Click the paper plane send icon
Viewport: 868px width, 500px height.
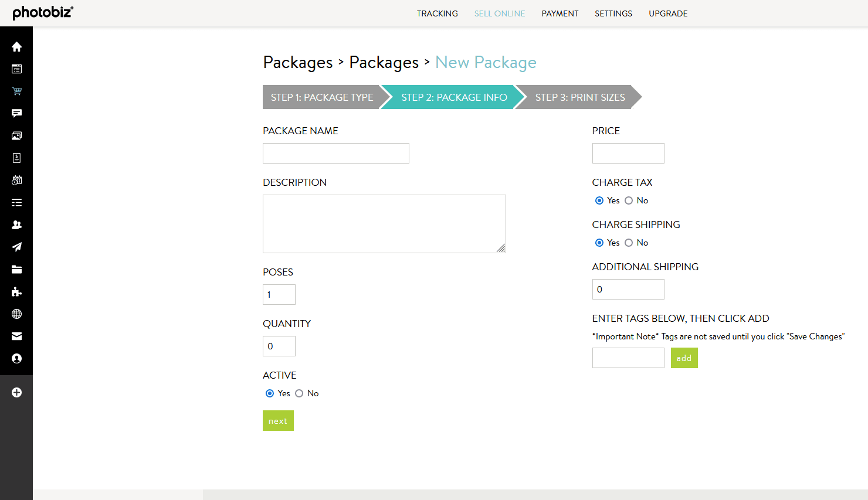tap(16, 247)
